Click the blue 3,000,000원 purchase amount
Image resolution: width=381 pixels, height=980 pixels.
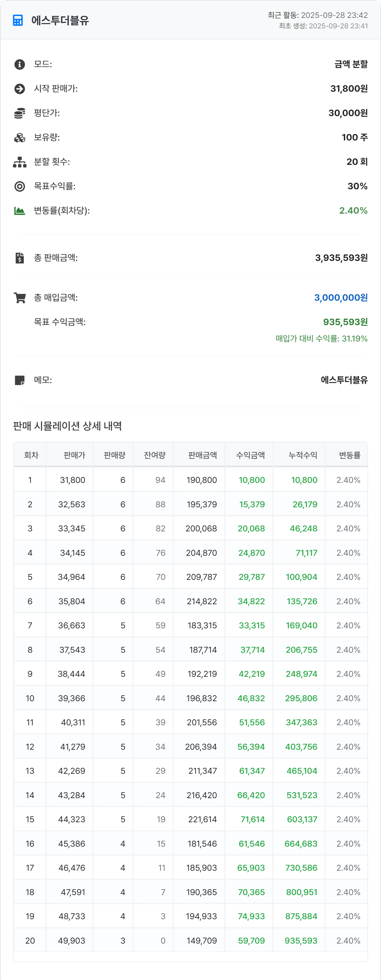pyautogui.click(x=340, y=298)
